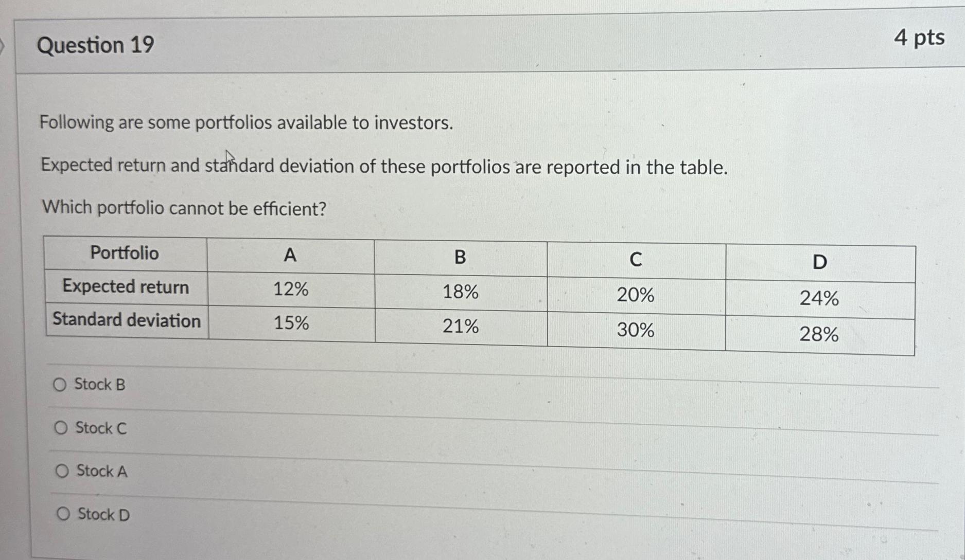
Task: Click the Expected return row label
Action: click(126, 287)
